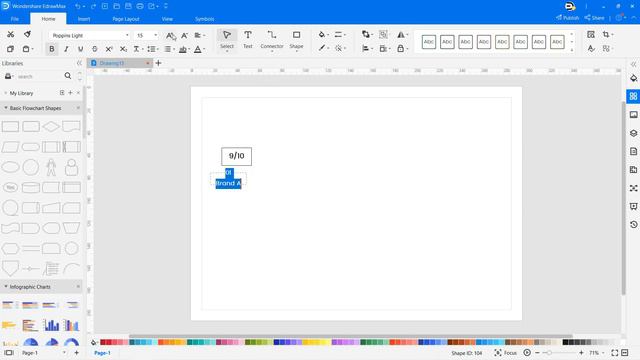Click the Cut scissors icon
This screenshot has height=360, width=640.
pyautogui.click(x=11, y=35)
